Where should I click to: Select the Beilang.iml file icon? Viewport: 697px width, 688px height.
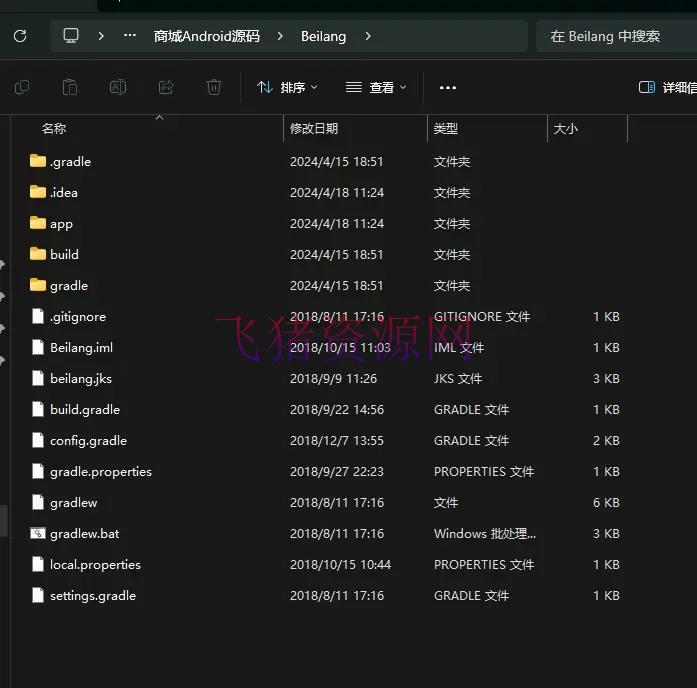38,347
